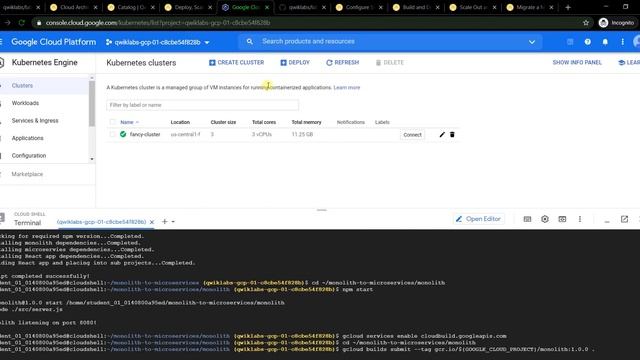
Task: Add a new Cloud Shell session tab
Action: click(164, 222)
